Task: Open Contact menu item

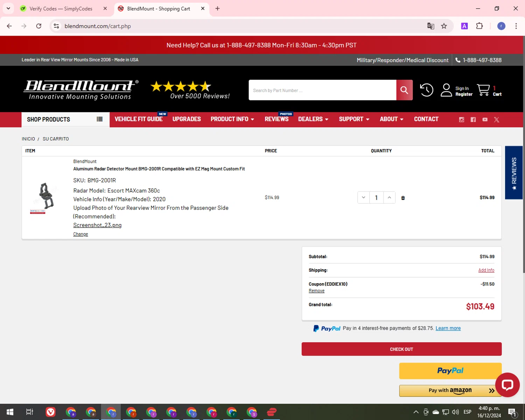Action: click(426, 119)
